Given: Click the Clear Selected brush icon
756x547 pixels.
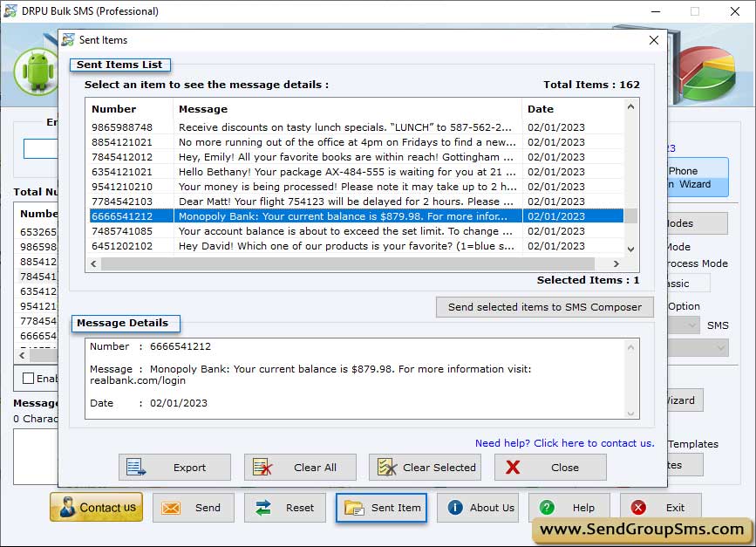Looking at the screenshot, I should pyautogui.click(x=386, y=467).
